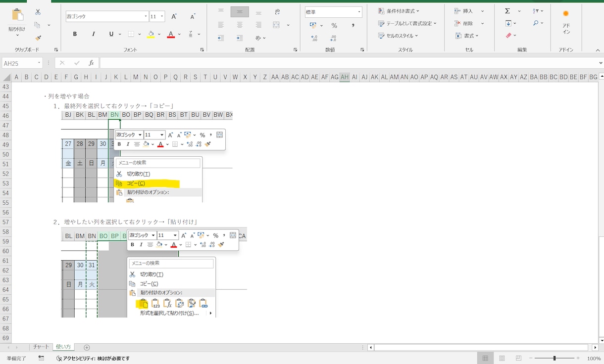Increase font size with larger A icon
This screenshot has width=604, height=364.
[x=174, y=16]
